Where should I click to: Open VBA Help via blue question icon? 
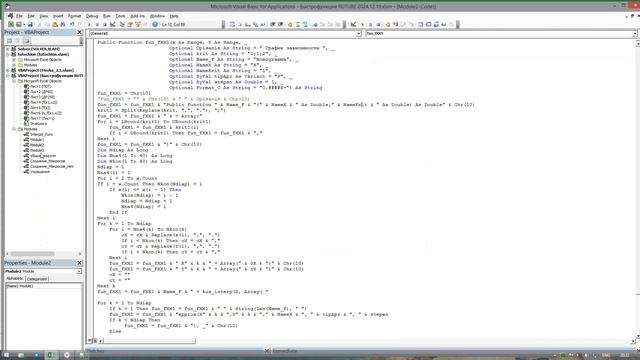click(x=155, y=24)
